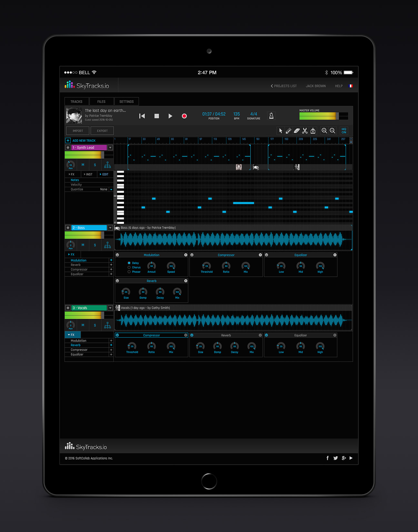Image resolution: width=418 pixels, height=532 pixels.
Task: Select the Phaser modulation option
Action: click(129, 272)
